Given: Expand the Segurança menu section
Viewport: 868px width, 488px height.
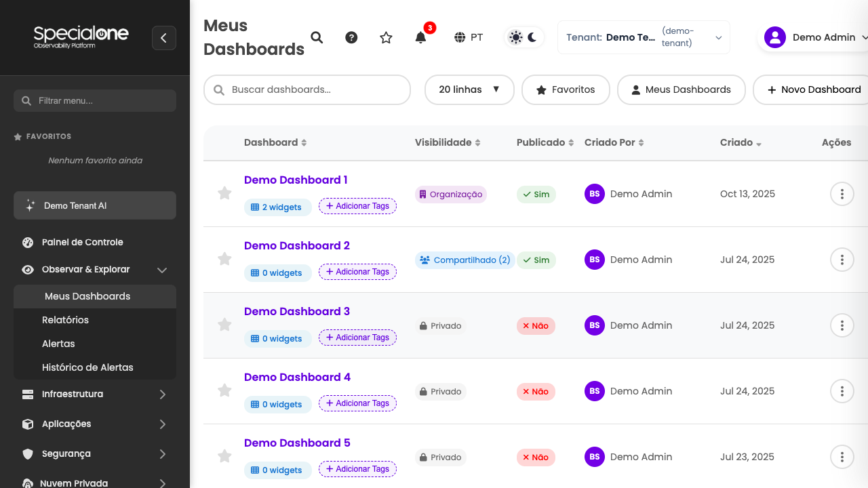Looking at the screenshot, I should coord(95,453).
